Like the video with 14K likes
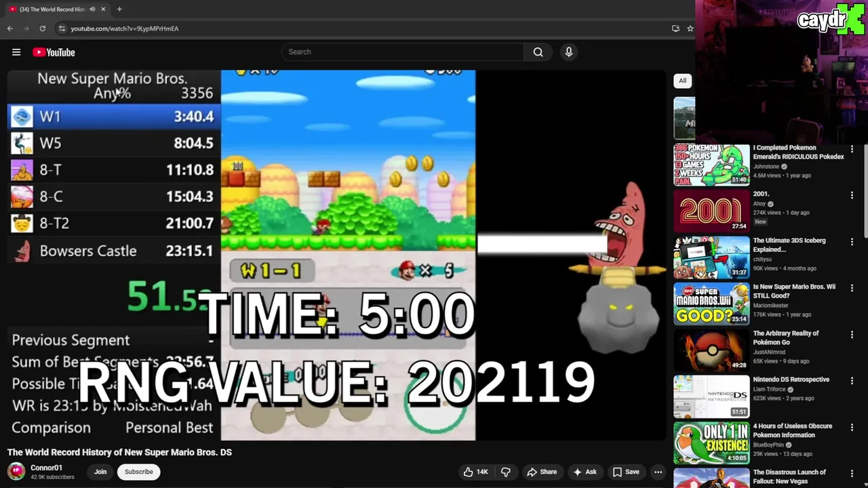The height and width of the screenshot is (488, 868). [x=475, y=472]
